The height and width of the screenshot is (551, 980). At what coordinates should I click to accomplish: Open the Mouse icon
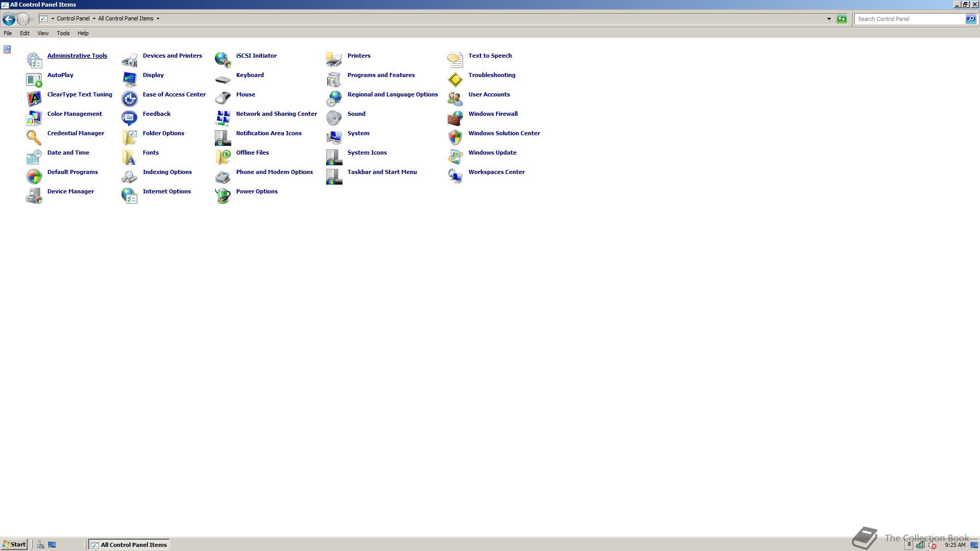click(x=223, y=99)
